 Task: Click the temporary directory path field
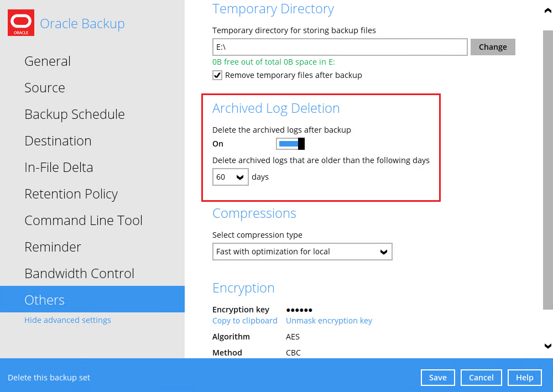click(340, 47)
